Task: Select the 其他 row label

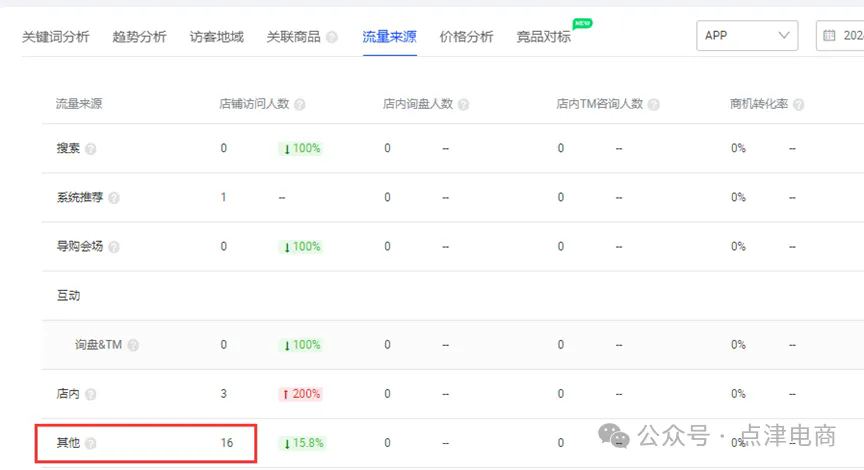Action: (x=68, y=442)
